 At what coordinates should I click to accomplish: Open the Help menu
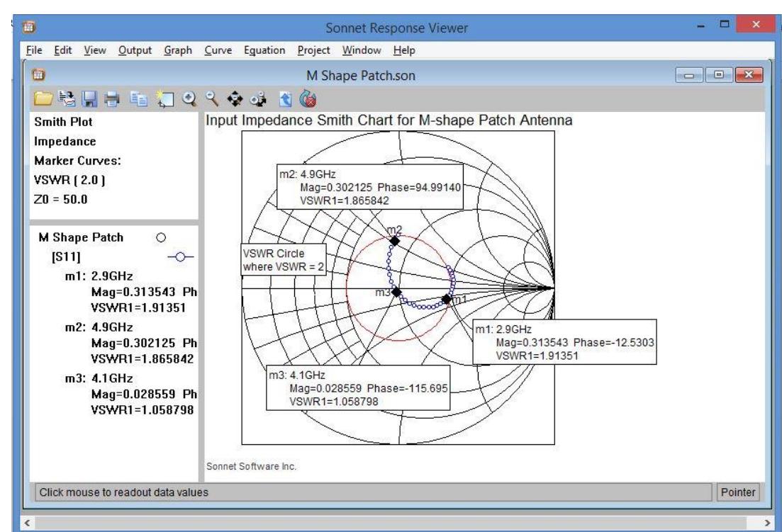coord(404,50)
